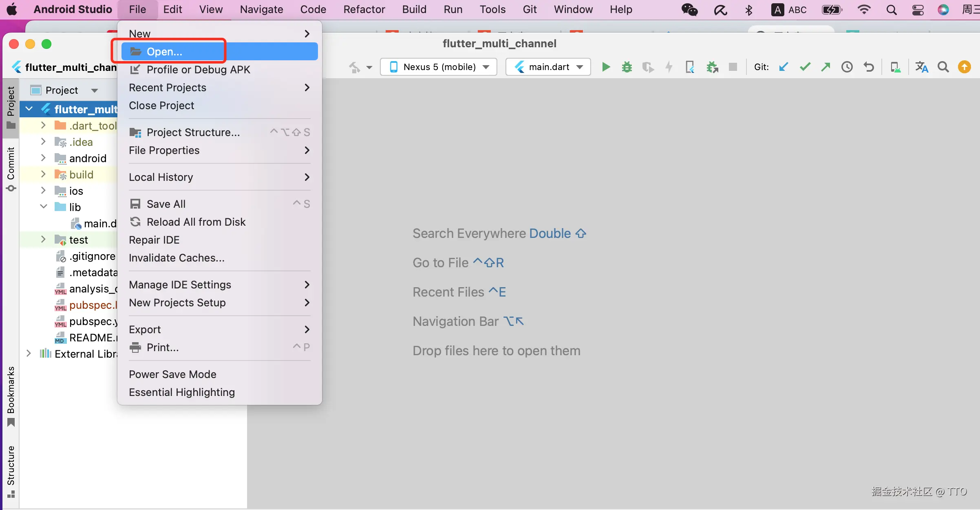Click the toolbar search magnifier icon

(943, 67)
